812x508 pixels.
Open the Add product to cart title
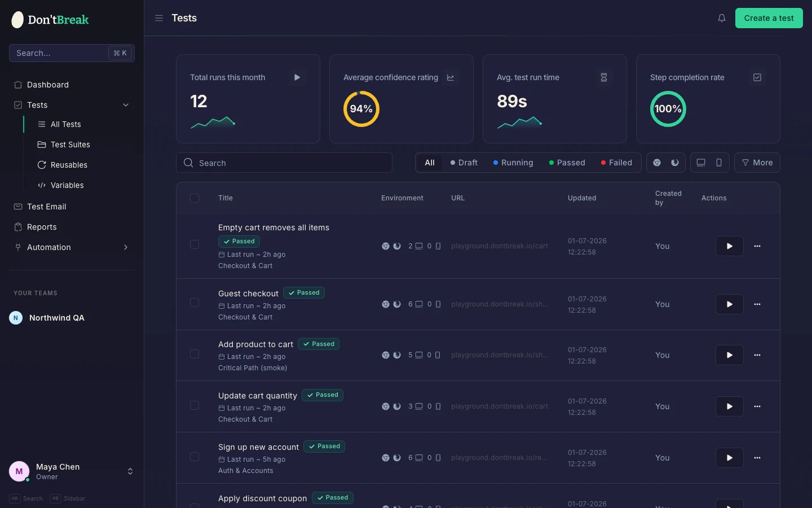pyautogui.click(x=255, y=344)
